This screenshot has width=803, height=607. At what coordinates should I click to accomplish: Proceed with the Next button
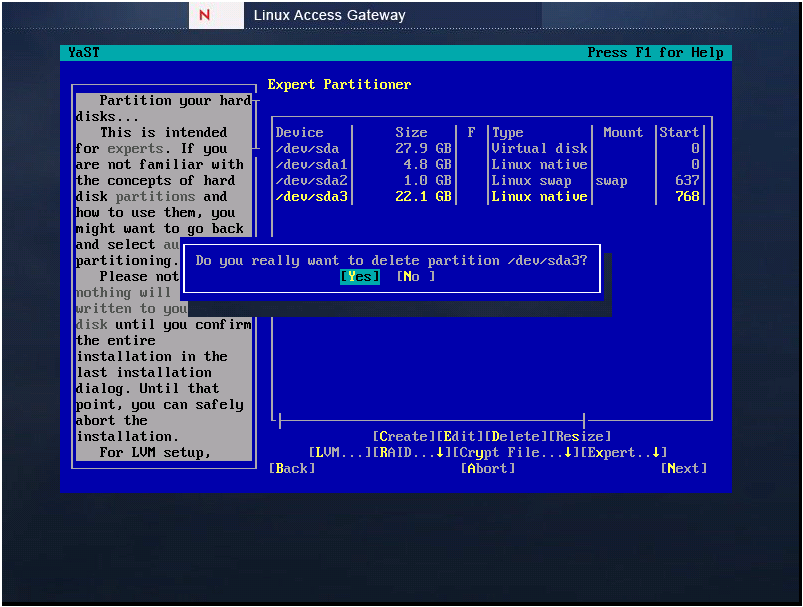tap(684, 469)
